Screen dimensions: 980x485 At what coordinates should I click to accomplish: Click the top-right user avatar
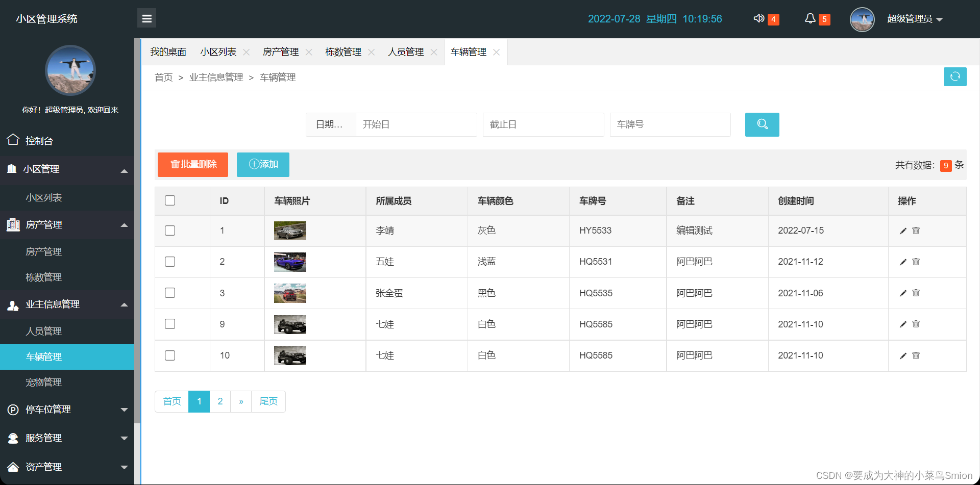click(x=862, y=19)
